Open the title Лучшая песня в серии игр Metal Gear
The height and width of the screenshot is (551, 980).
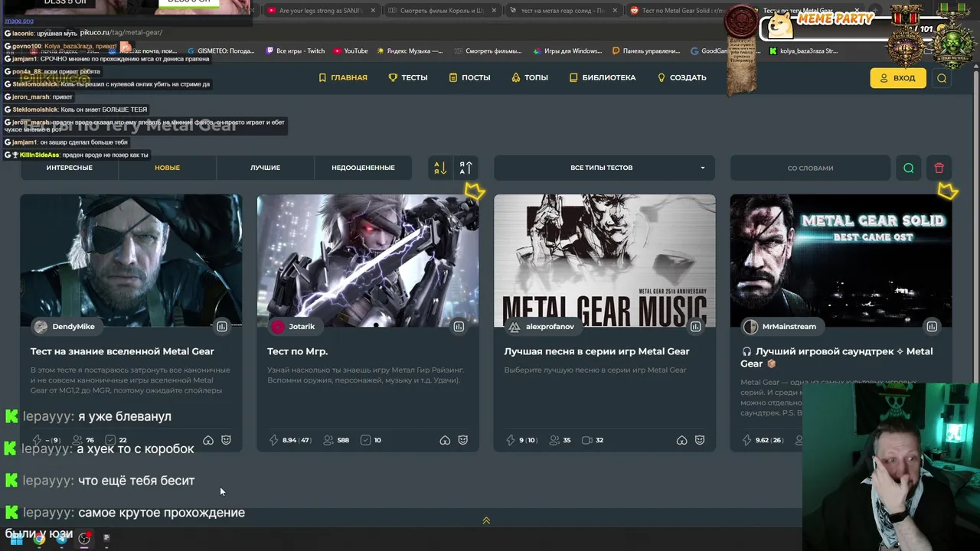coord(596,351)
